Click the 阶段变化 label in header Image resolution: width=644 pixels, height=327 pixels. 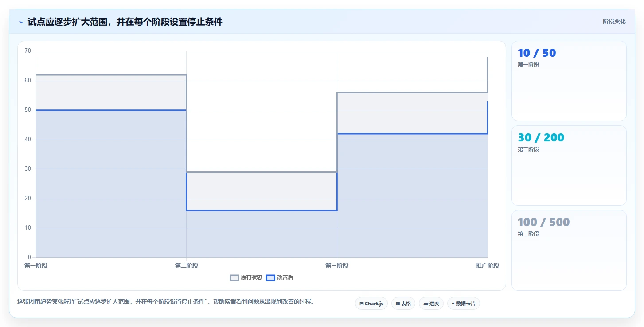[614, 21]
